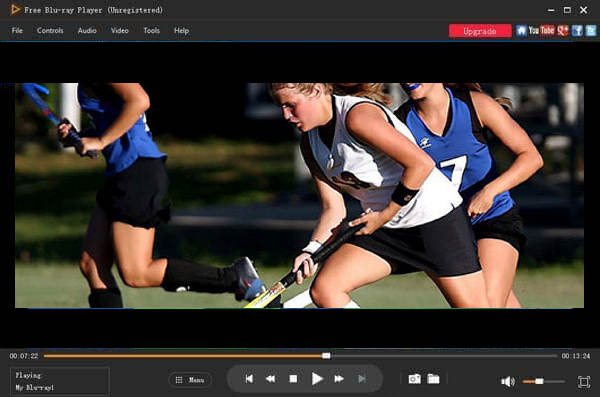Open the Facebook icon
This screenshot has width=600, height=397.
tap(577, 31)
